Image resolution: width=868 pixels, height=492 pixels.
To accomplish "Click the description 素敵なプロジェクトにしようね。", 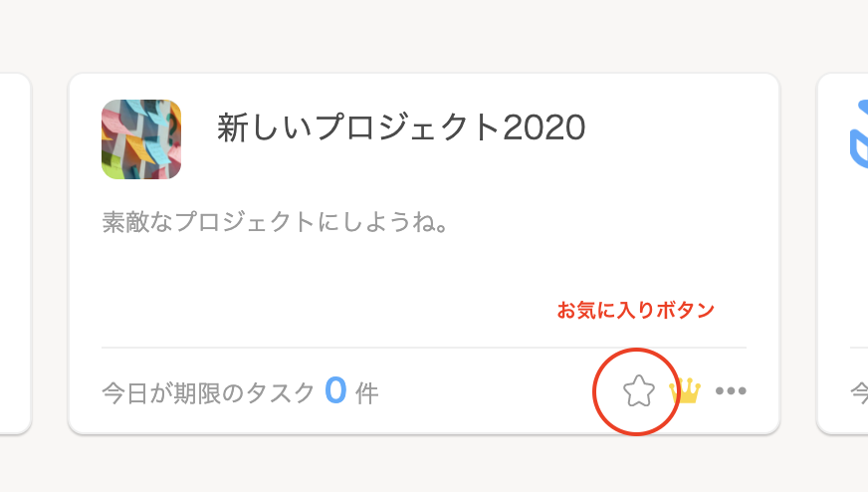I will pyautogui.click(x=275, y=222).
